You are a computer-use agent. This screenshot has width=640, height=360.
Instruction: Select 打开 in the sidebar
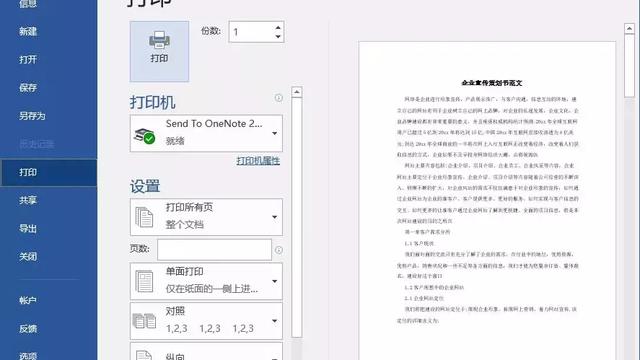point(28,60)
